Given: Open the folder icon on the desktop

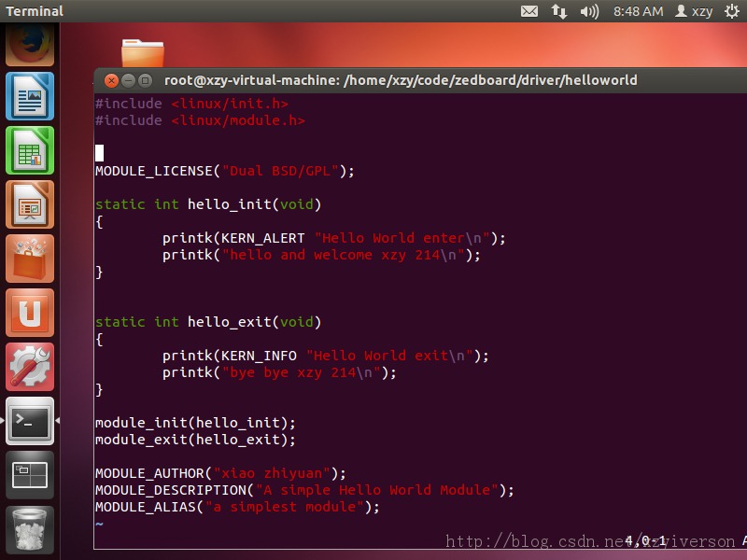Looking at the screenshot, I should click(x=142, y=53).
